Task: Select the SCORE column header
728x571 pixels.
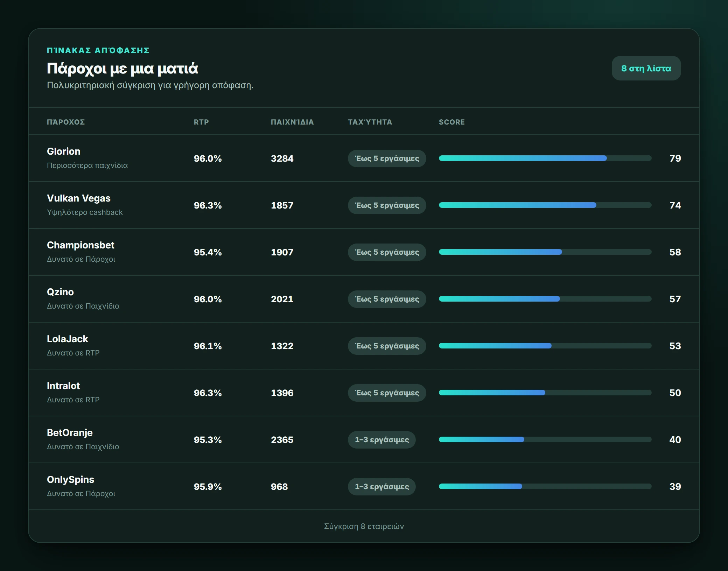Action: pos(452,122)
